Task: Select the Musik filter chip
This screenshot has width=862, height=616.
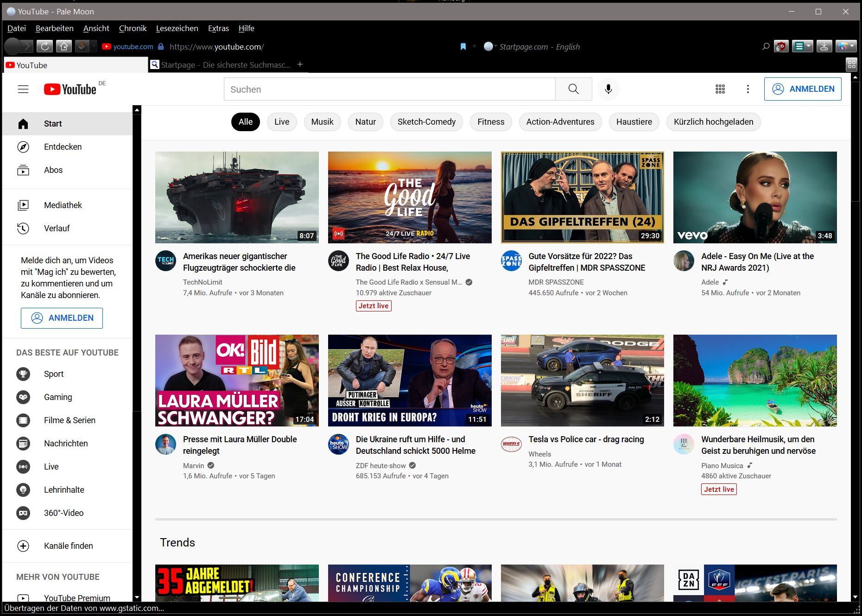Action: [322, 122]
